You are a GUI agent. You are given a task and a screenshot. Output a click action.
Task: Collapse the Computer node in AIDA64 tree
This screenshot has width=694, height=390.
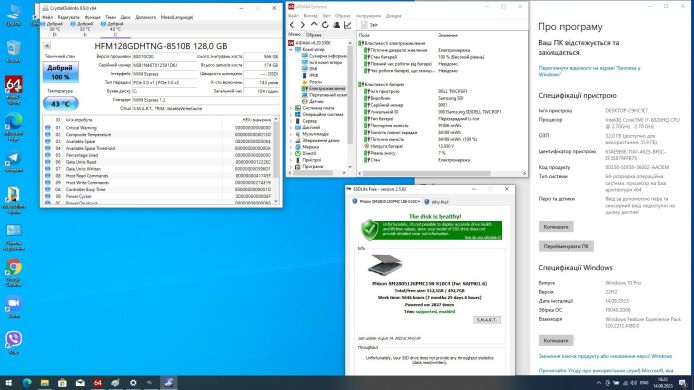tap(291, 50)
